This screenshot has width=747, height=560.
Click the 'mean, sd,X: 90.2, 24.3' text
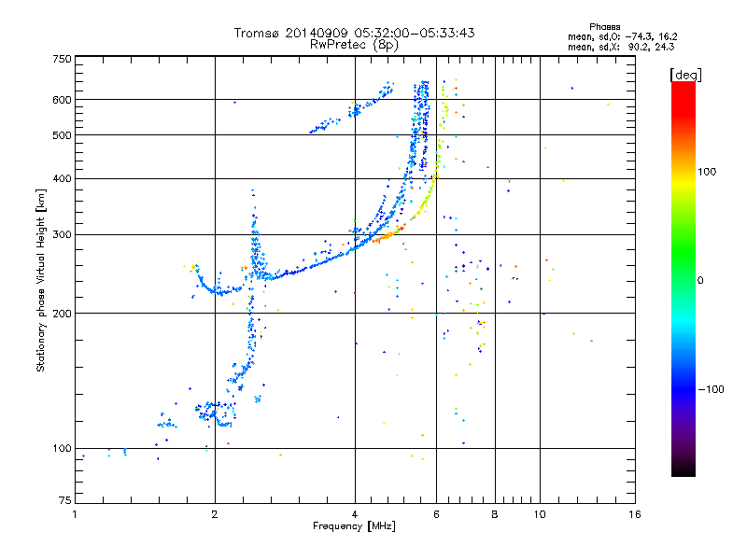coord(621,47)
